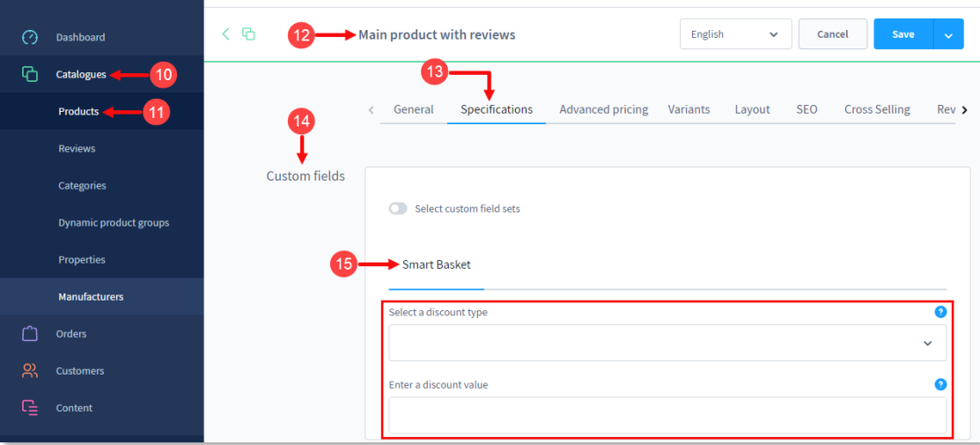Click the Cancel button

832,33
